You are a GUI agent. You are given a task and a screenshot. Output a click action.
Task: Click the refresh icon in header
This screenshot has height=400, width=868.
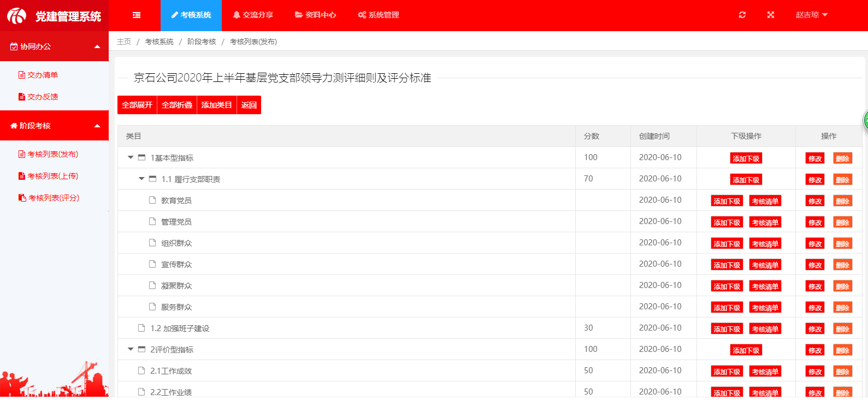pos(742,15)
